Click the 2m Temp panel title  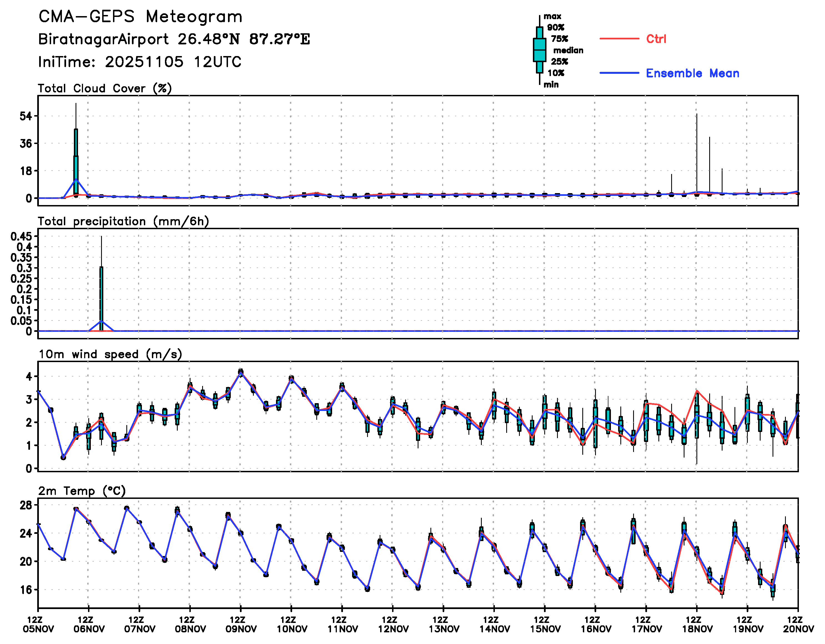point(82,491)
